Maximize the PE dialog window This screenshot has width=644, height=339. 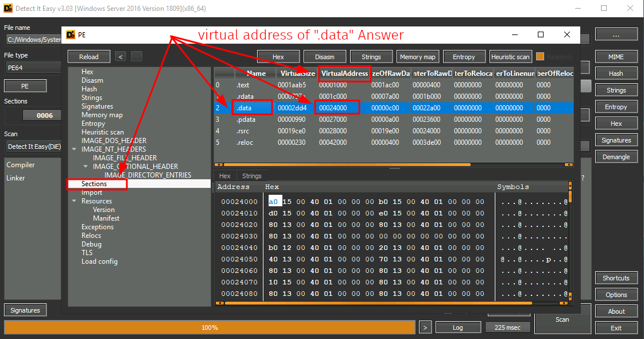click(540, 34)
